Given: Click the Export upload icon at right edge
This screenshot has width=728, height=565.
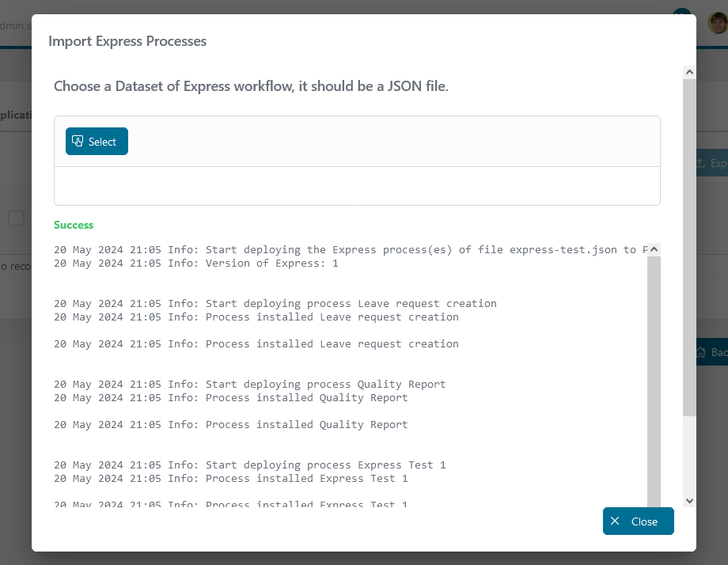Looking at the screenshot, I should 700,163.
